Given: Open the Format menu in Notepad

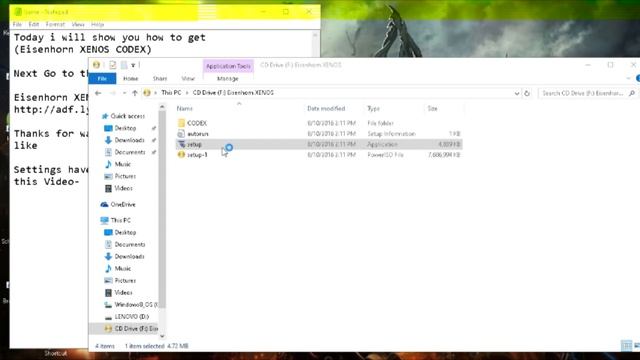Looking at the screenshot, I should (56, 24).
